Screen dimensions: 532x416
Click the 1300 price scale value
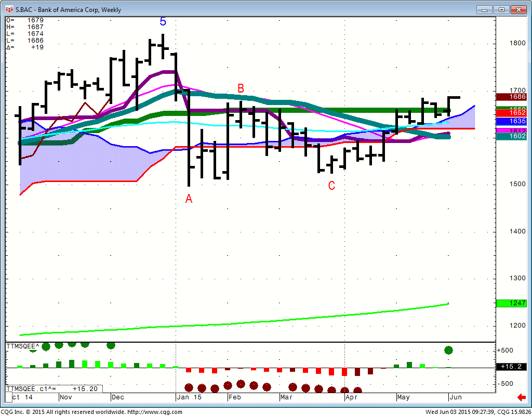point(517,278)
